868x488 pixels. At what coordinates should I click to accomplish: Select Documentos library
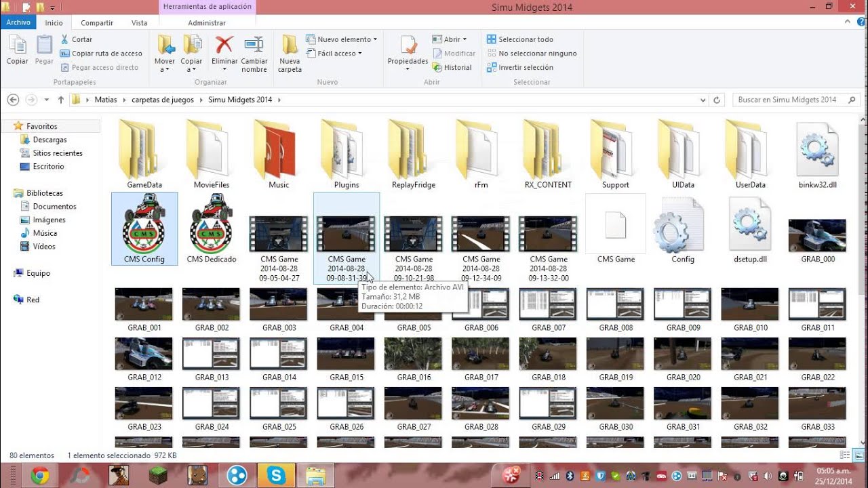[54, 206]
